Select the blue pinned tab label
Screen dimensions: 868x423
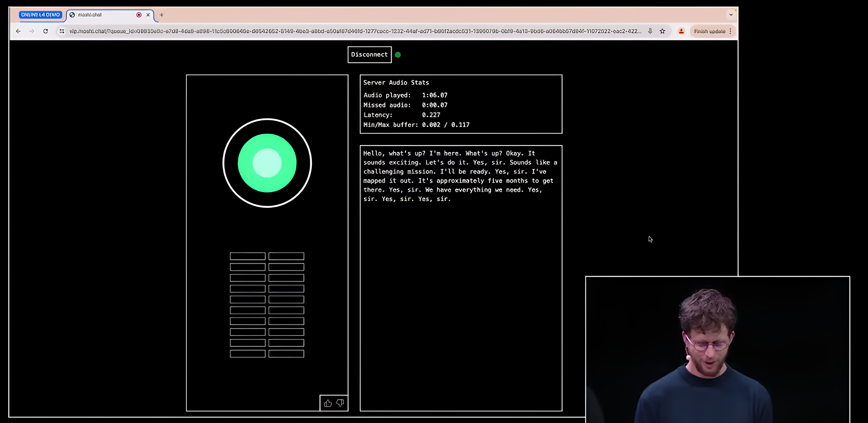(41, 15)
